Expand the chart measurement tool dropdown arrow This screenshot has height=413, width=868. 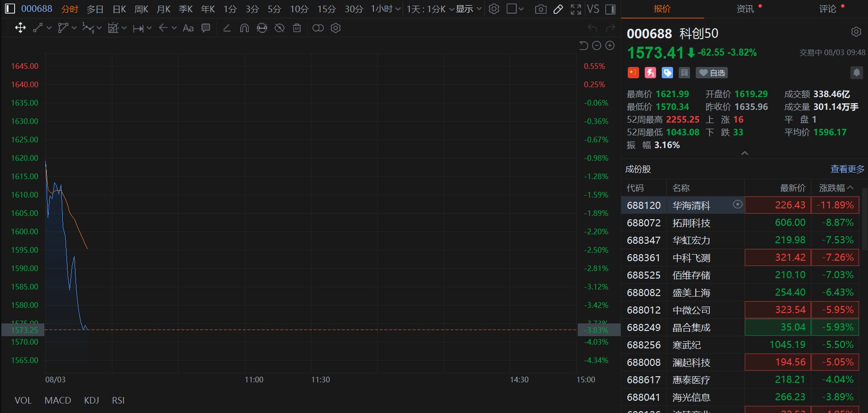click(x=124, y=28)
